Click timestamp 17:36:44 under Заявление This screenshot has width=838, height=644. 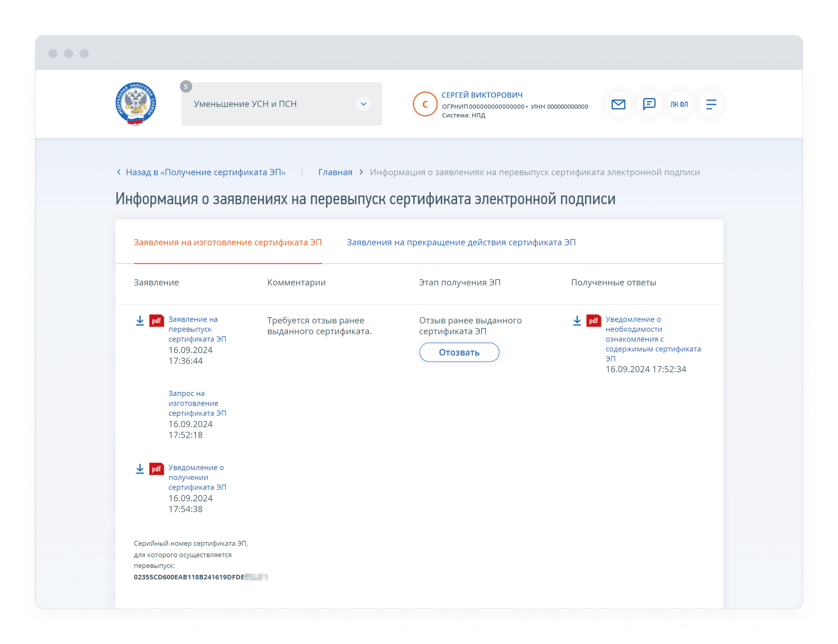point(185,361)
